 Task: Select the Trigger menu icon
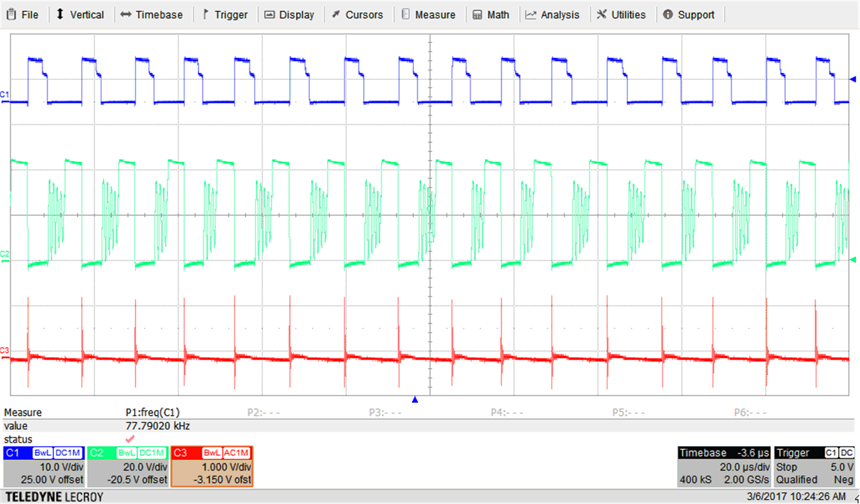click(x=206, y=14)
